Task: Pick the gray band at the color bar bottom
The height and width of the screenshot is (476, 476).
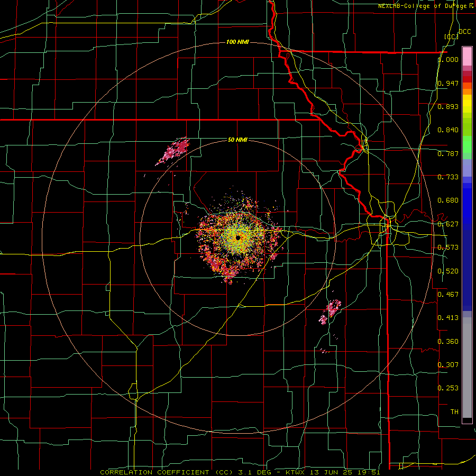Action: (x=467, y=368)
